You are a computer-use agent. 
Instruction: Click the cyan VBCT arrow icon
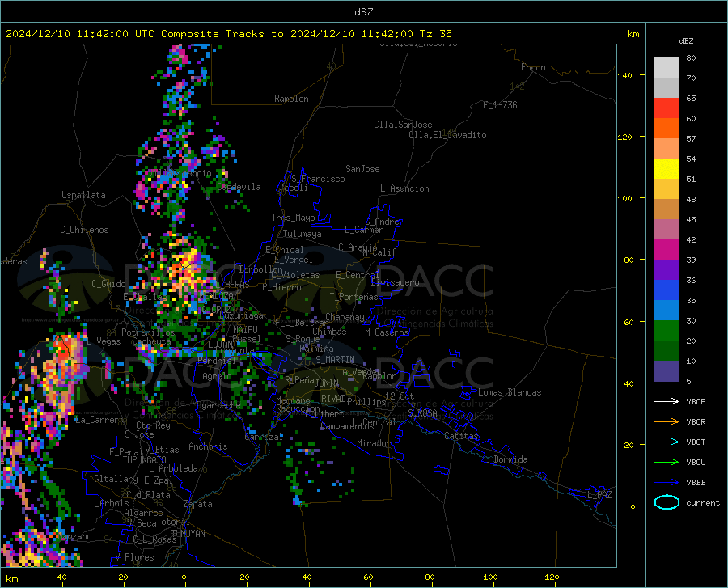[x=667, y=442]
